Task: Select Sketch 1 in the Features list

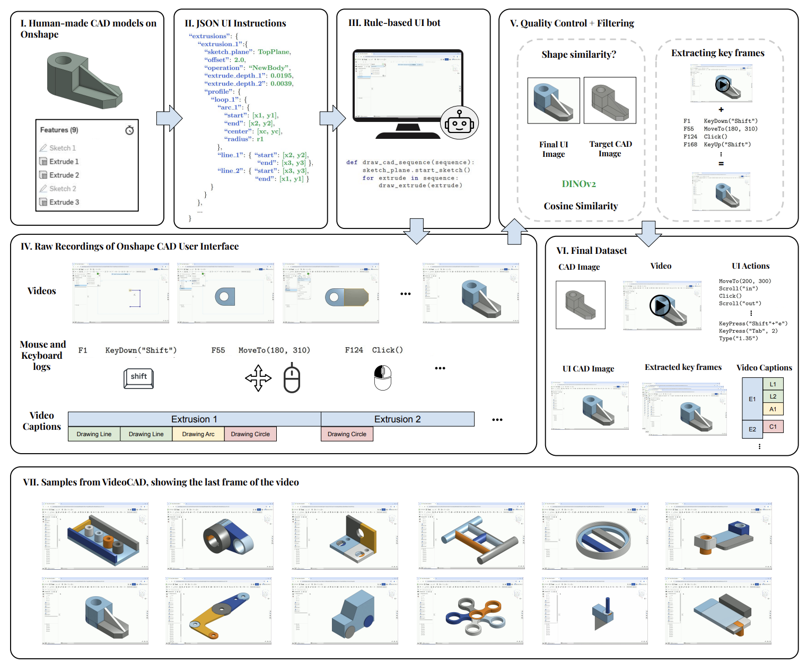Action: coord(62,148)
